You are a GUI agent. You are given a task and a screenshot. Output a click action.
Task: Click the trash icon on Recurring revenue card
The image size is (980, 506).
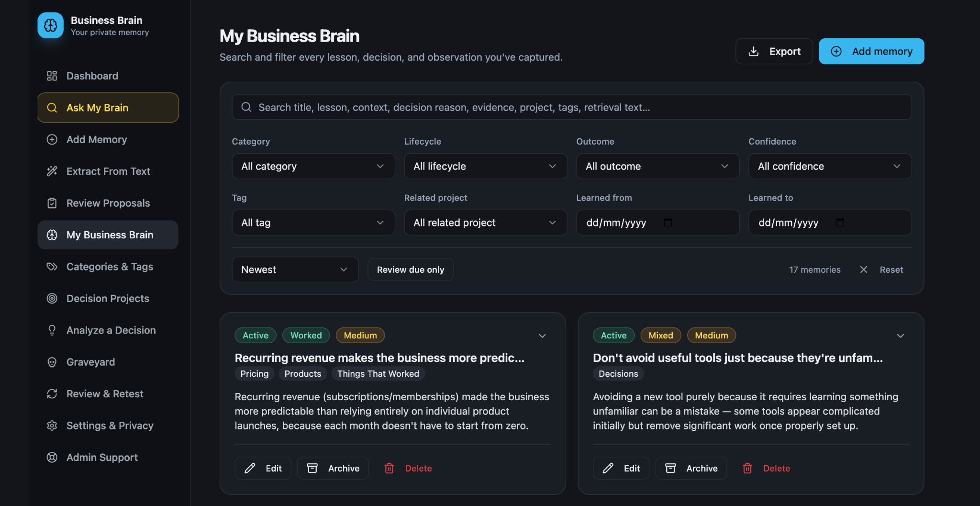[x=389, y=468]
